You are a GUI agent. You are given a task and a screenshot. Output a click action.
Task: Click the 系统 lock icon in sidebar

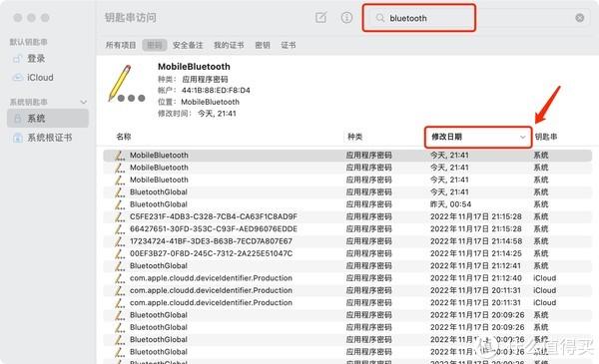tap(18, 119)
